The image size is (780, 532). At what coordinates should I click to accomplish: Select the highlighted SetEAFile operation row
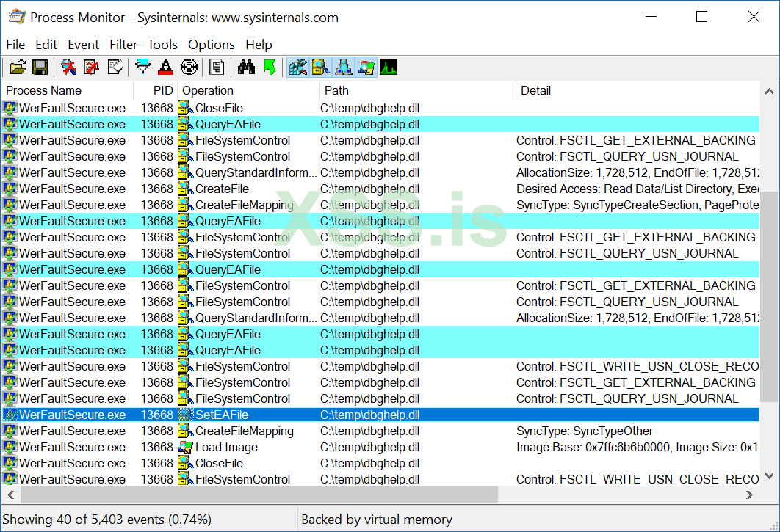pyautogui.click(x=380, y=415)
